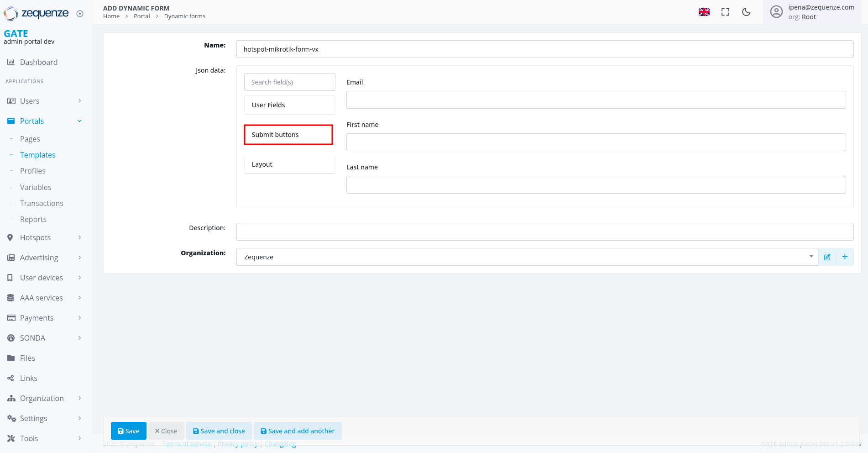
Task: Expand the Users menu chevron
Action: [80, 101]
